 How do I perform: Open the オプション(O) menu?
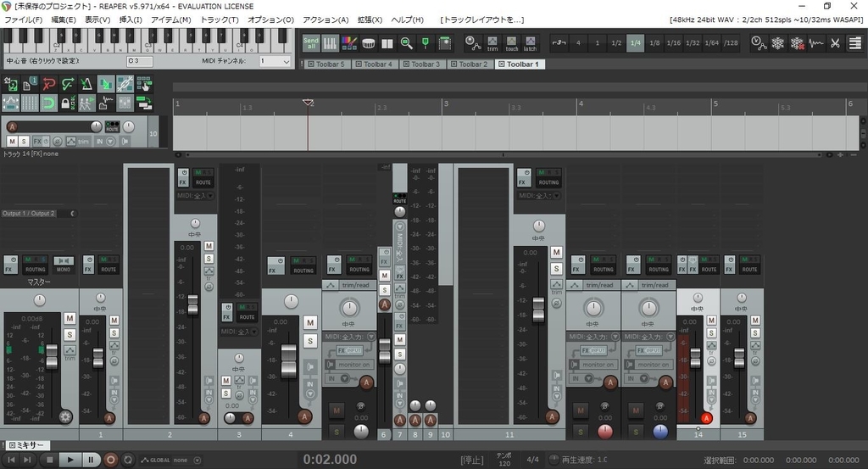coord(270,20)
